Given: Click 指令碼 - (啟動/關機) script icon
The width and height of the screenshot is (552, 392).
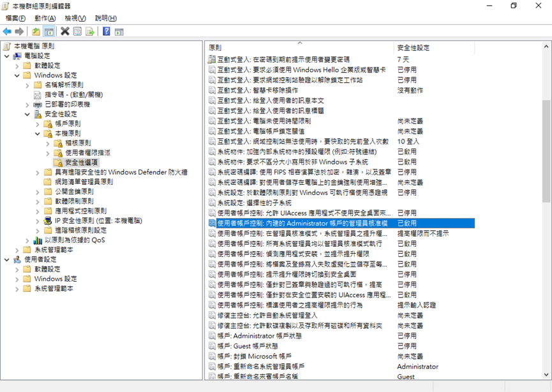Looking at the screenshot, I should tap(38, 94).
